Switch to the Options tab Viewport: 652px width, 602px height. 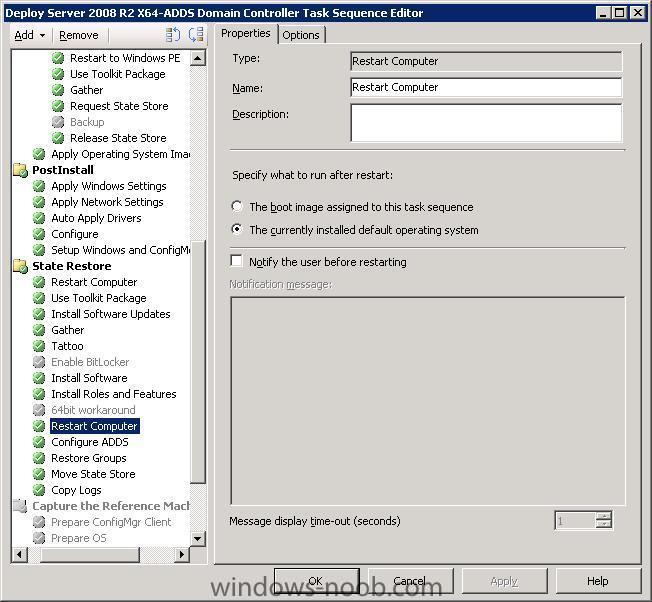[301, 35]
